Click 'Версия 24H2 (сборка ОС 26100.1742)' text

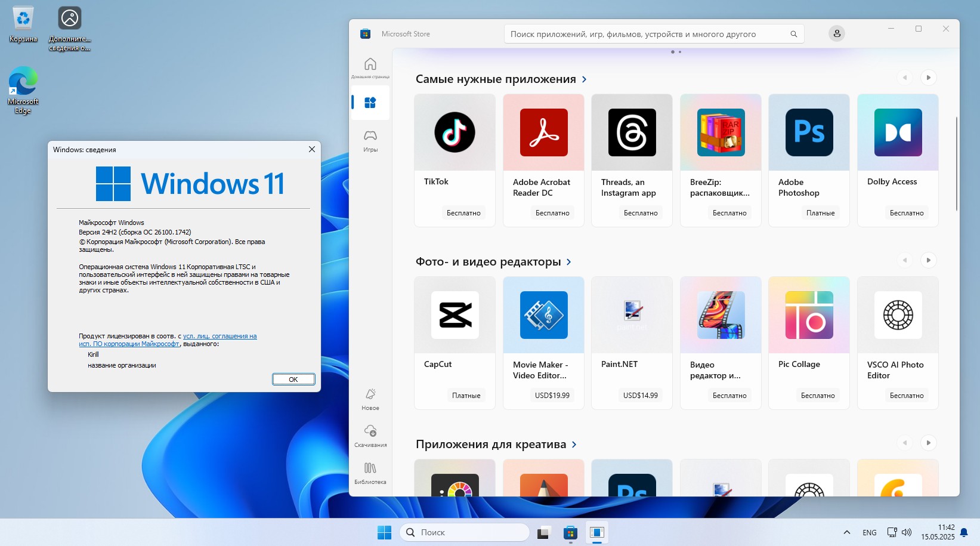pos(135,232)
